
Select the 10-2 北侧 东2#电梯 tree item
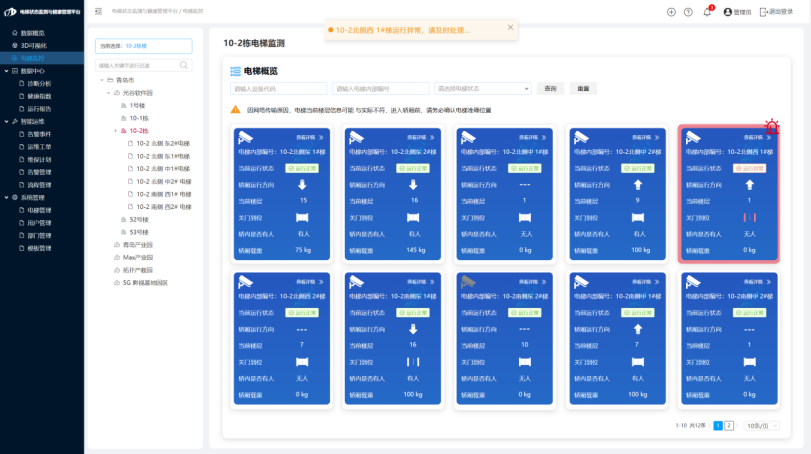[x=162, y=143]
